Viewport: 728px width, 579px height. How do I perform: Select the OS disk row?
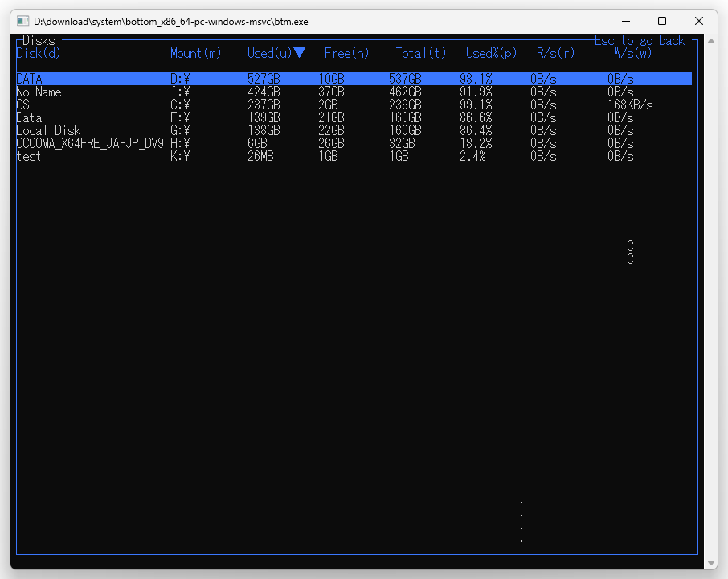click(354, 105)
